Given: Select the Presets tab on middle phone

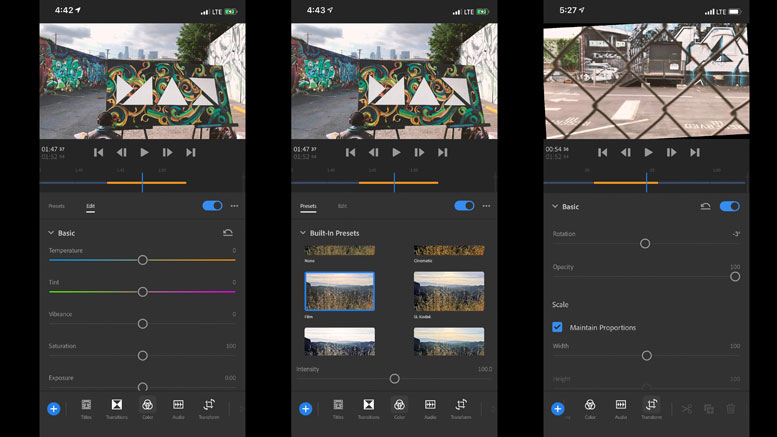Looking at the screenshot, I should [x=308, y=206].
